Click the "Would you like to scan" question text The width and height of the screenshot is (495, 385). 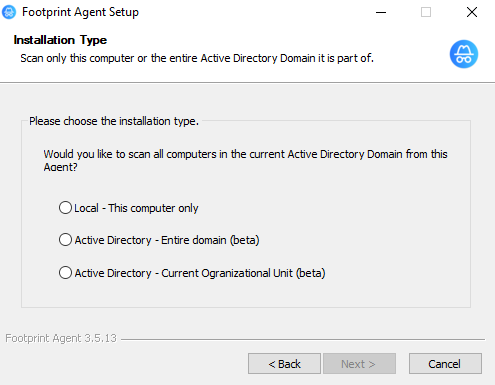[x=245, y=160]
